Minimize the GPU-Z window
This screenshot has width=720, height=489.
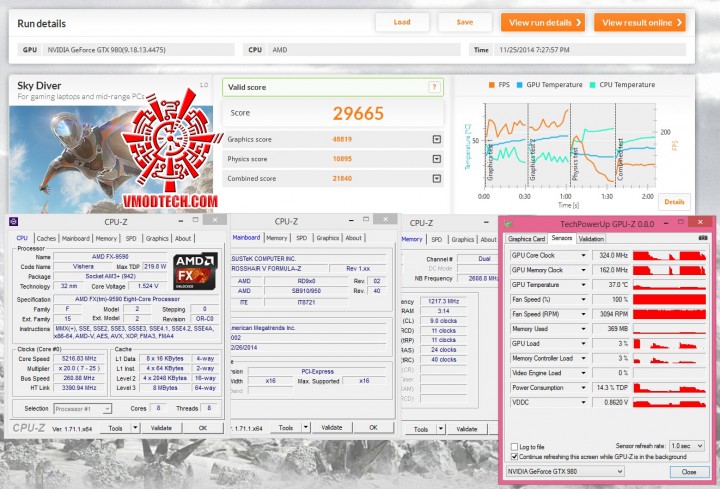tap(665, 223)
